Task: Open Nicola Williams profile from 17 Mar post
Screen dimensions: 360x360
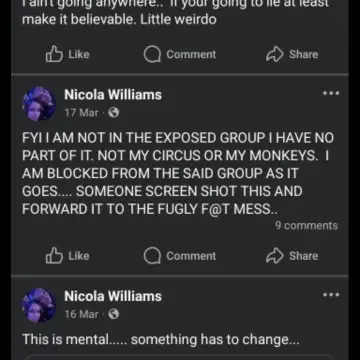Action: click(113, 95)
